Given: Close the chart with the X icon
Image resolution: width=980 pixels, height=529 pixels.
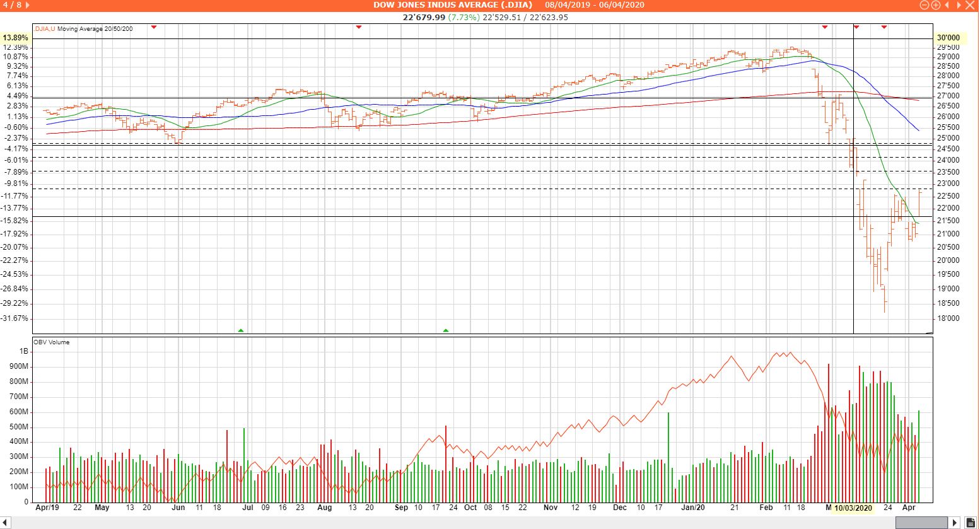Looking at the screenshot, I should coord(969,5).
